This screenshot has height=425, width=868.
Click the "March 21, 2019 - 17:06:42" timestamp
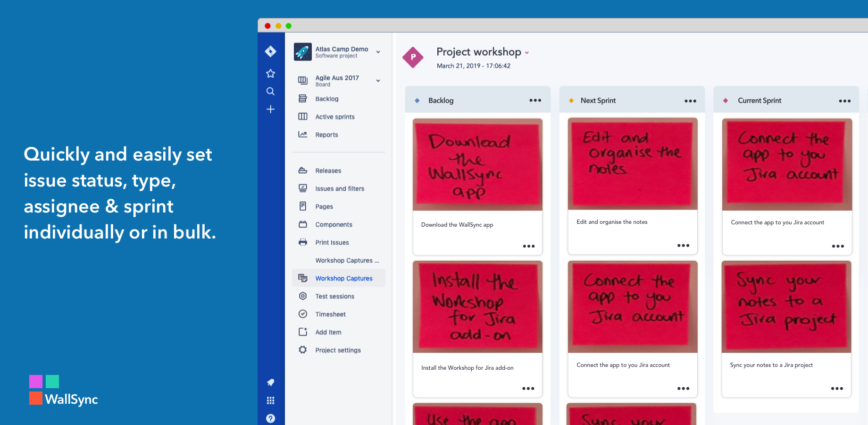pos(474,66)
